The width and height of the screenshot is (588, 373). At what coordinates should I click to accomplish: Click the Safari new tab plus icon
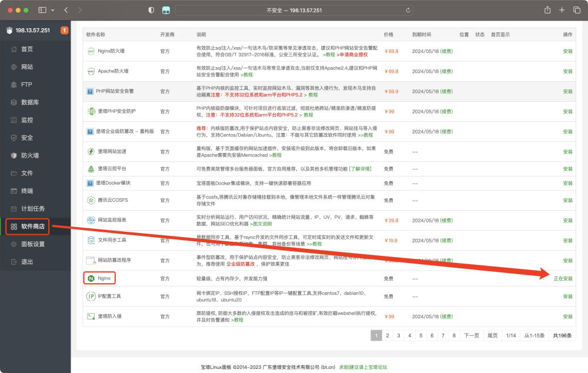pos(562,10)
